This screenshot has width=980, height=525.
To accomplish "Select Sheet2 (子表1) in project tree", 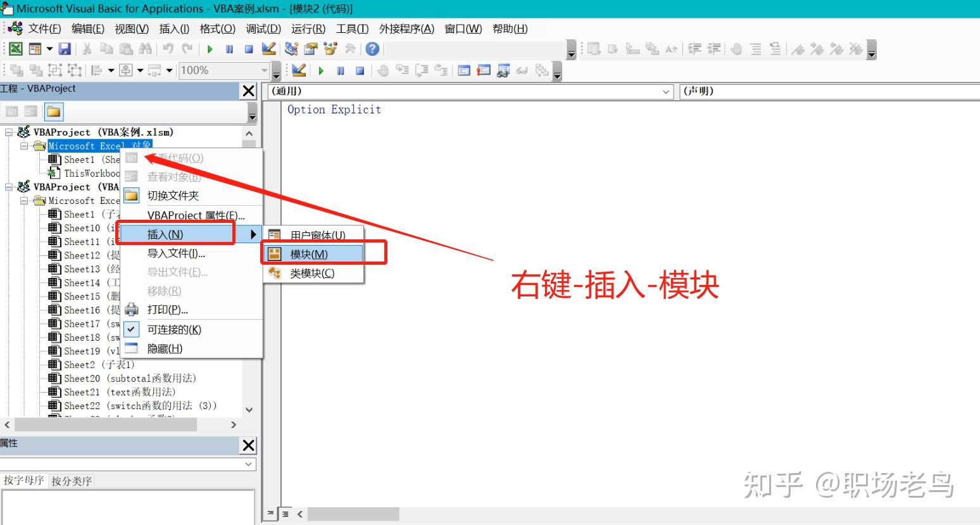I will [99, 365].
